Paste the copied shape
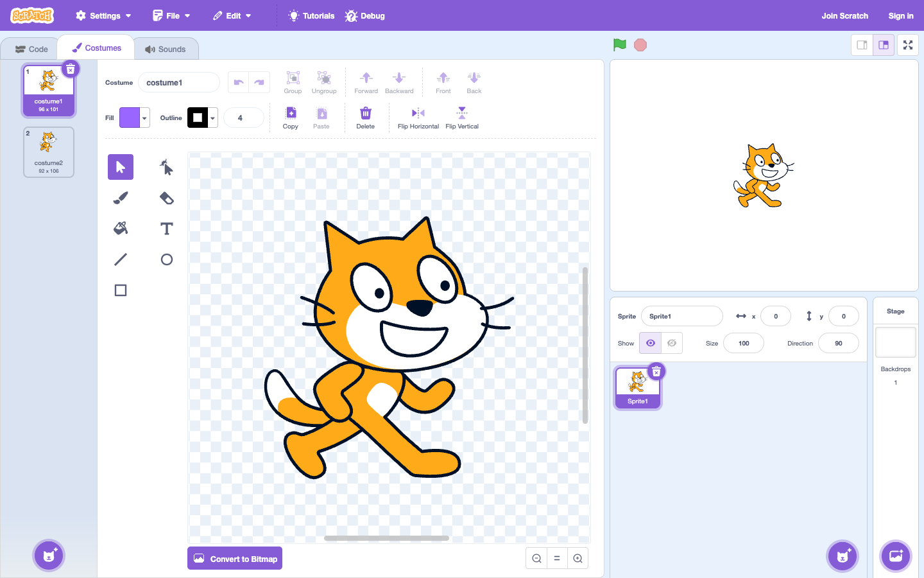This screenshot has height=578, width=924. tap(321, 118)
